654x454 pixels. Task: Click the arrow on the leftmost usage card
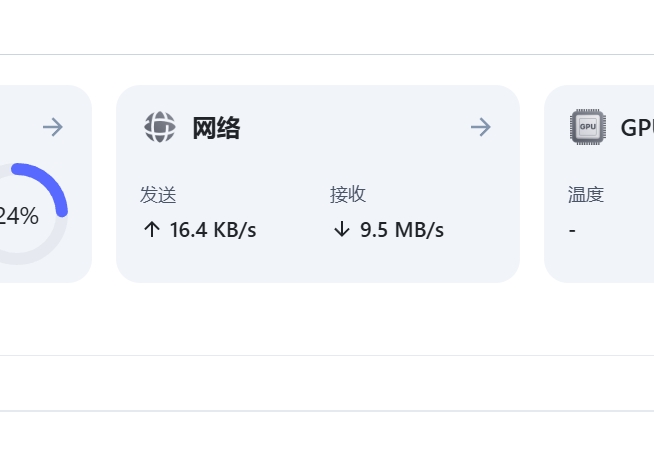[53, 127]
